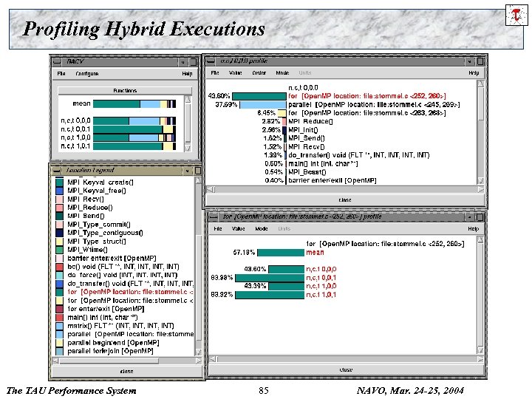
Task: Click the red n,c,t 0,0,1 label
Action: click(x=321, y=278)
